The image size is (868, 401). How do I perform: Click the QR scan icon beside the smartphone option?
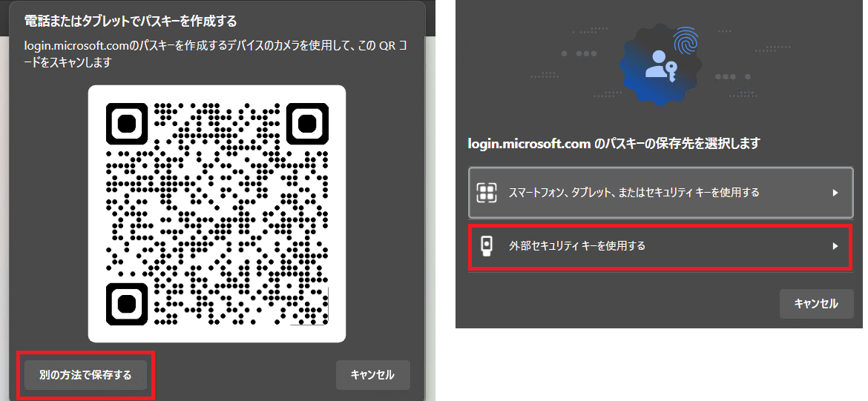[486, 193]
